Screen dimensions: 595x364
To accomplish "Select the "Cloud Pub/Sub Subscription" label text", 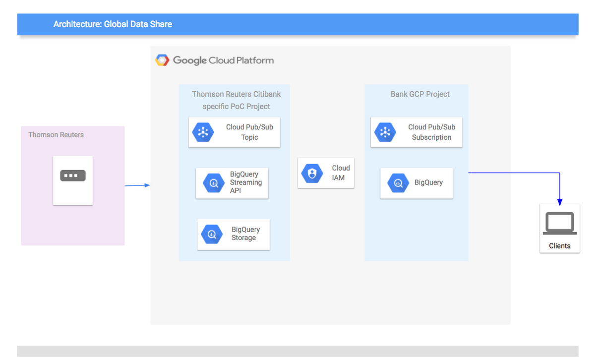I will click(x=431, y=132).
